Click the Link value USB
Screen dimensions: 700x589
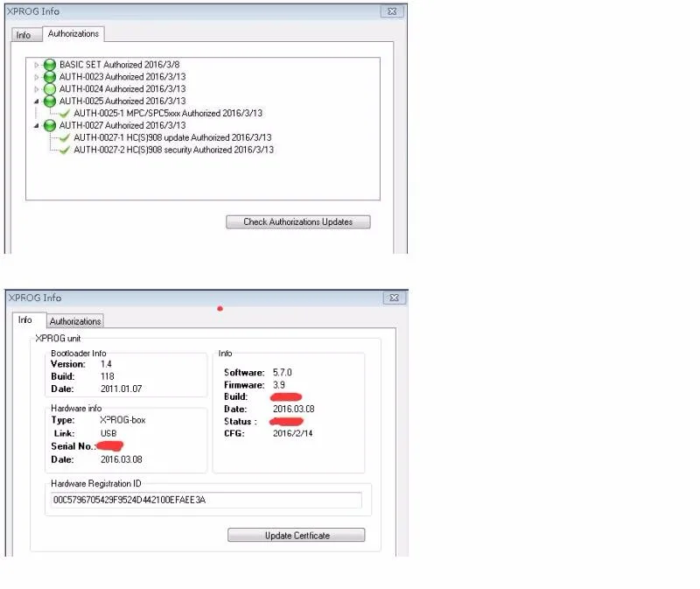[108, 433]
